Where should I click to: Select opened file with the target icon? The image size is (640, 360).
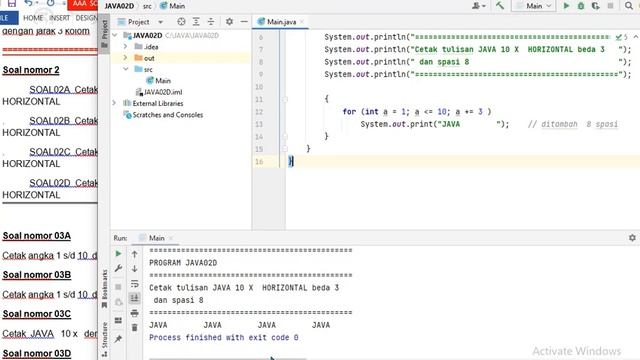click(181, 22)
